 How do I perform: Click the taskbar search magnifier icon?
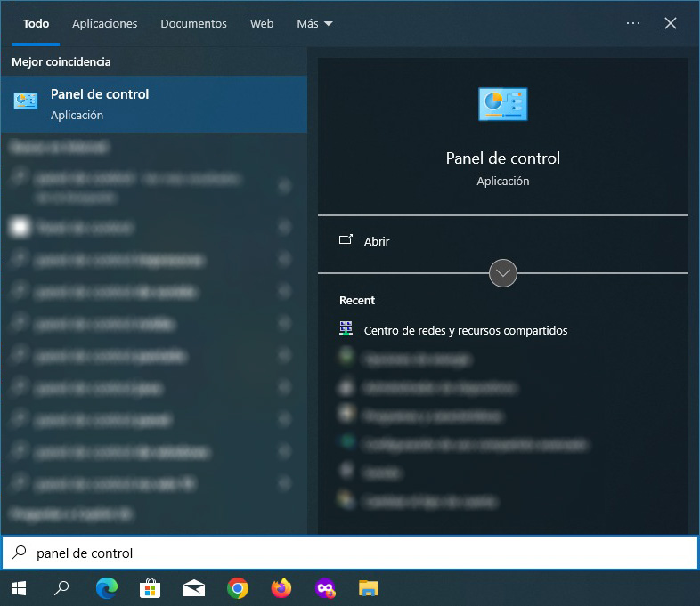pos(62,588)
